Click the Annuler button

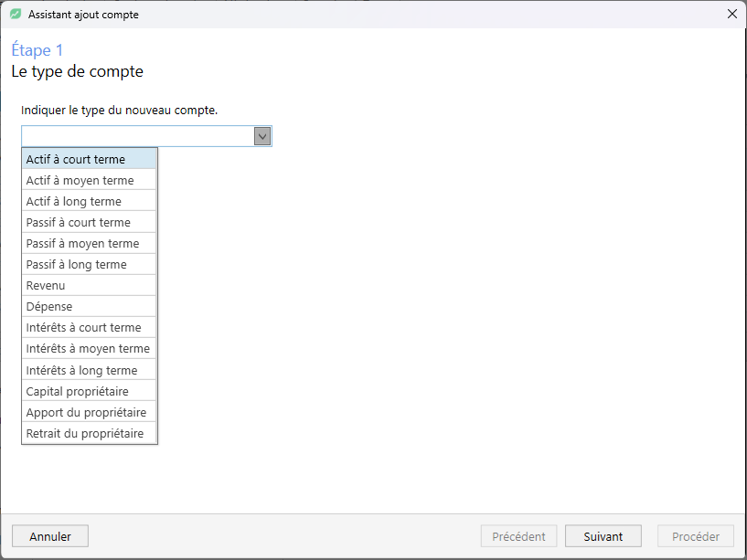(50, 536)
